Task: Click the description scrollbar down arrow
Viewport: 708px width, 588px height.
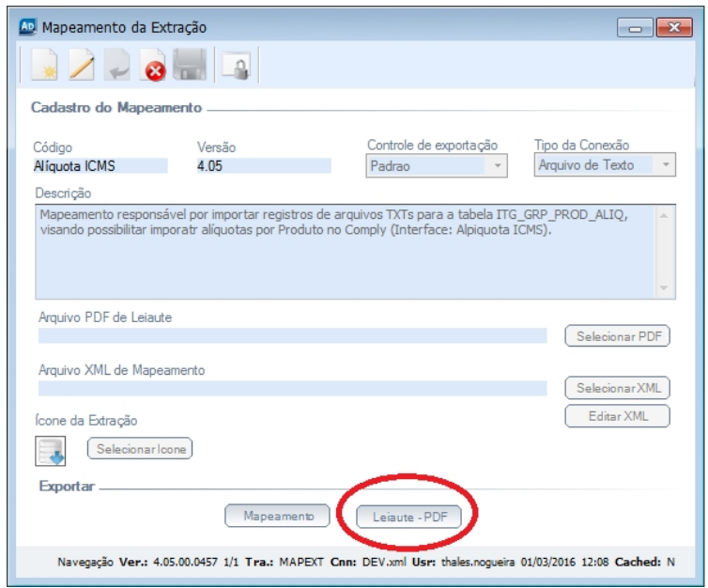Action: [664, 287]
